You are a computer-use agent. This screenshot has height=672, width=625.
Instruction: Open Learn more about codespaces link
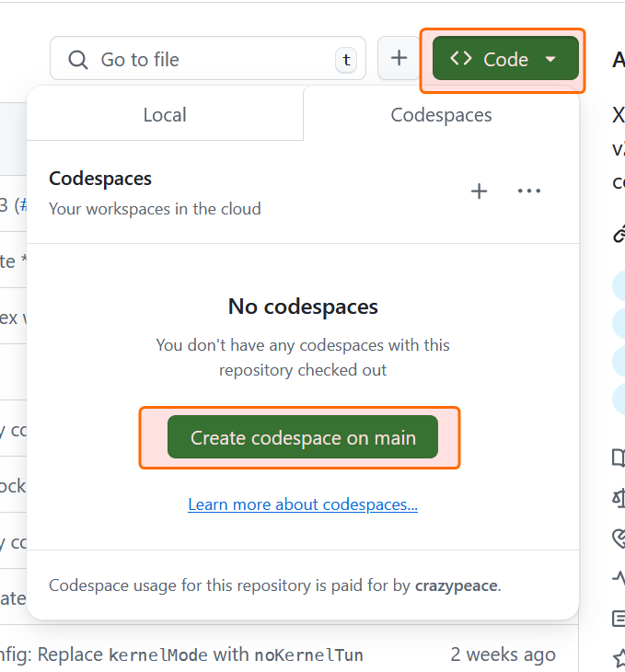point(303,504)
